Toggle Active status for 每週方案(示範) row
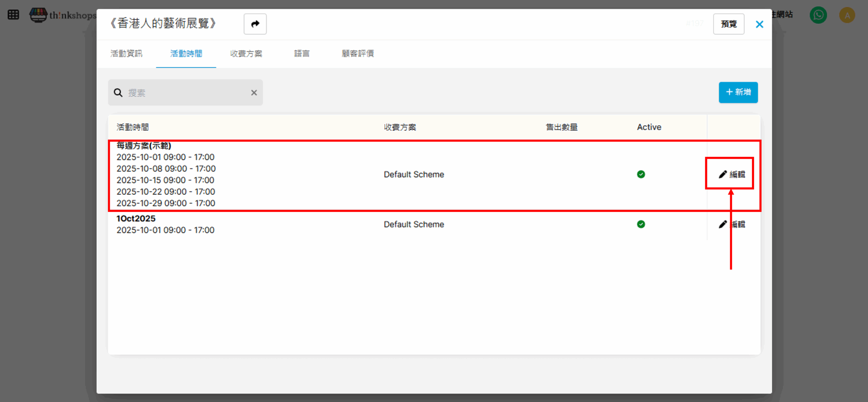 [x=640, y=174]
